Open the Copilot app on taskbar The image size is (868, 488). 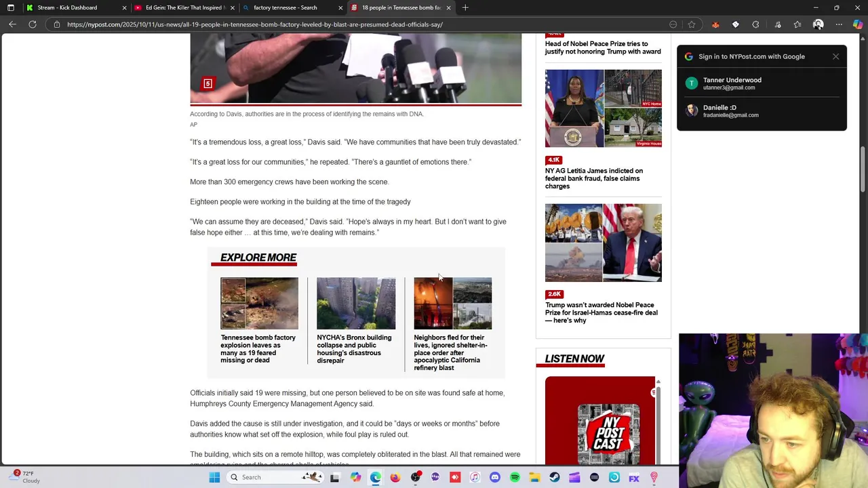coord(355,477)
